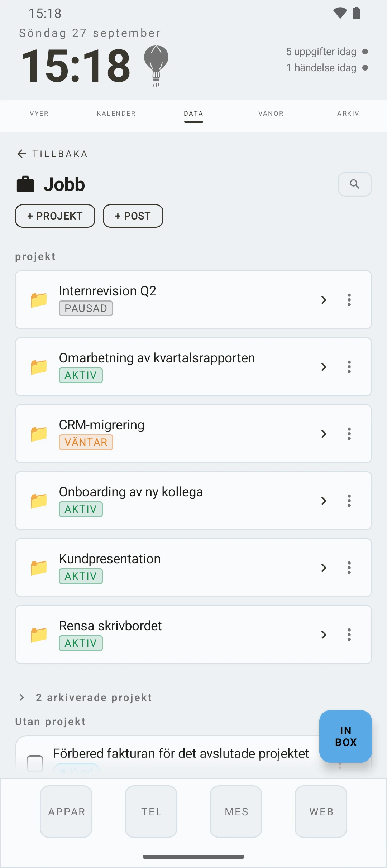Image resolution: width=387 pixels, height=868 pixels.
Task: Expand Omarbetning av kvartalsrapporten chevron
Action: coord(324,367)
